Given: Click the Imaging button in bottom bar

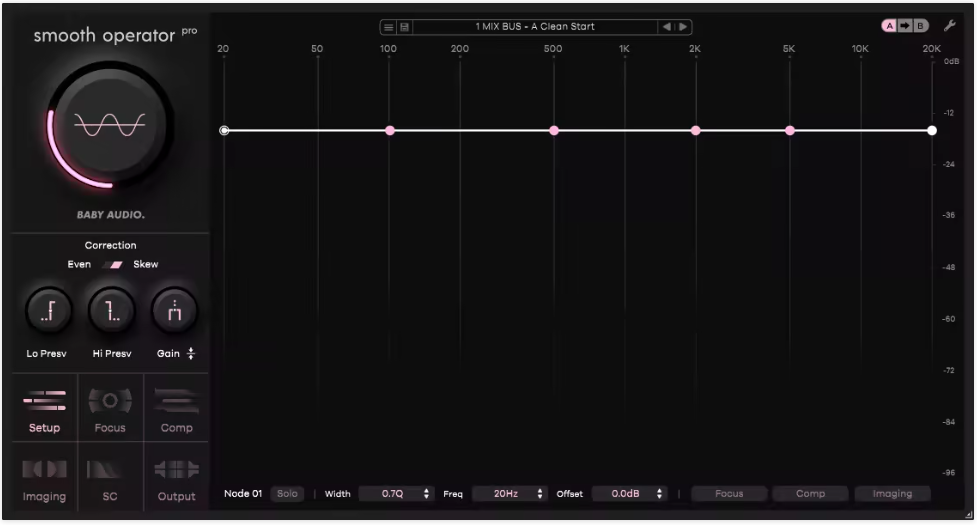Looking at the screenshot, I should (x=892, y=493).
